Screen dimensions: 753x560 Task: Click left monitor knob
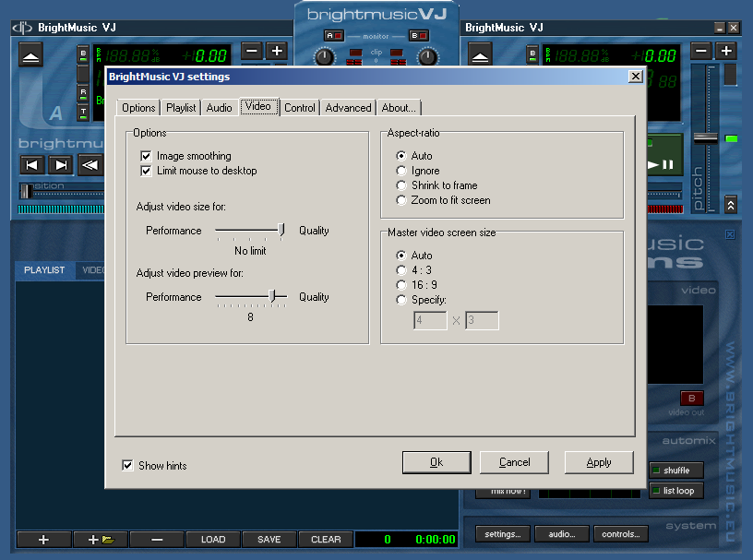tap(324, 57)
